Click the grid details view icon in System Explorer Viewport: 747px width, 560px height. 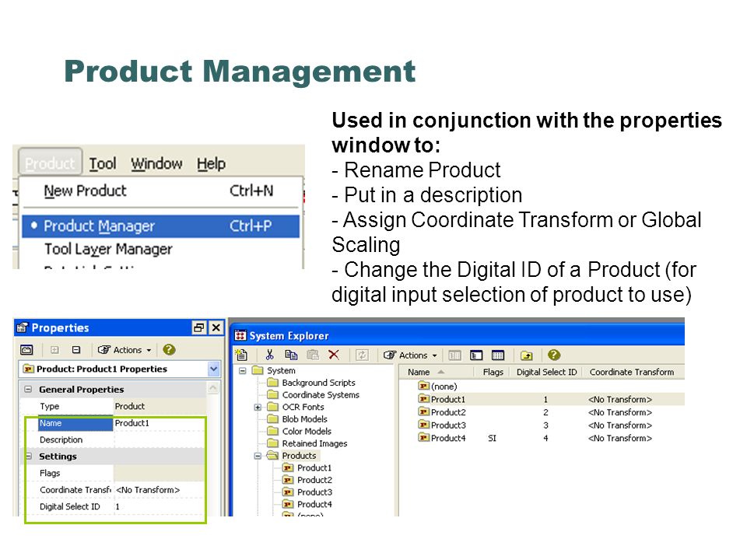(x=498, y=355)
